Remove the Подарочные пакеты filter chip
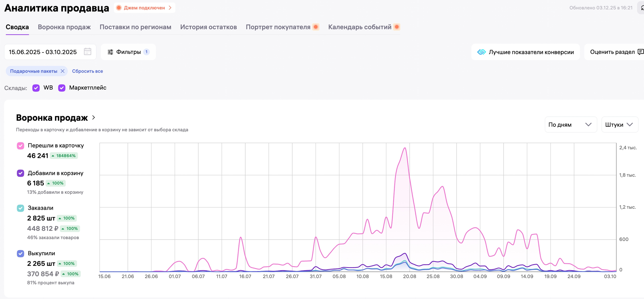The image size is (644, 299). click(63, 71)
